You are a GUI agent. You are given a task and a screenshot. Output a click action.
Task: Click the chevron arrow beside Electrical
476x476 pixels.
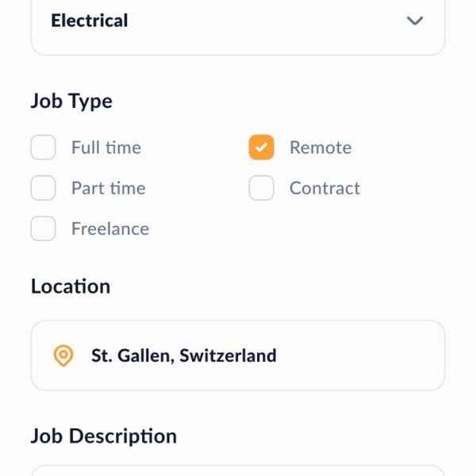(415, 21)
